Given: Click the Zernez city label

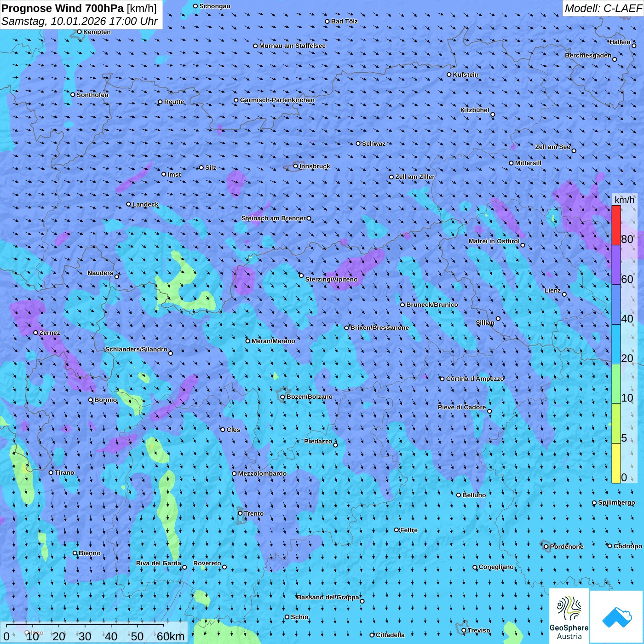Looking at the screenshot, I should pos(50,333).
